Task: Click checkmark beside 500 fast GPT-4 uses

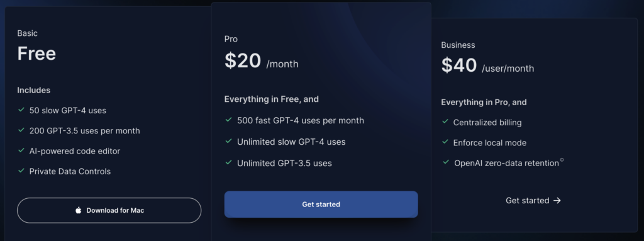Action: pyautogui.click(x=229, y=120)
